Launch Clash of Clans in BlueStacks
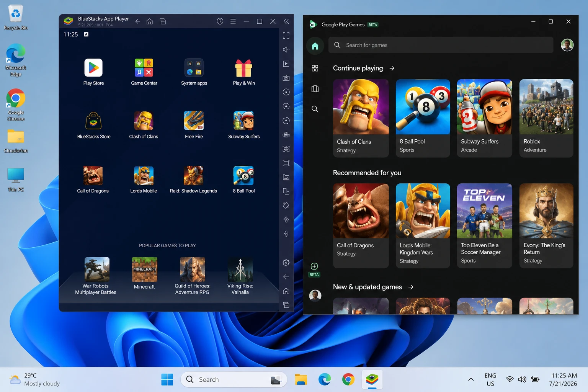The height and width of the screenshot is (392, 588). click(x=144, y=121)
